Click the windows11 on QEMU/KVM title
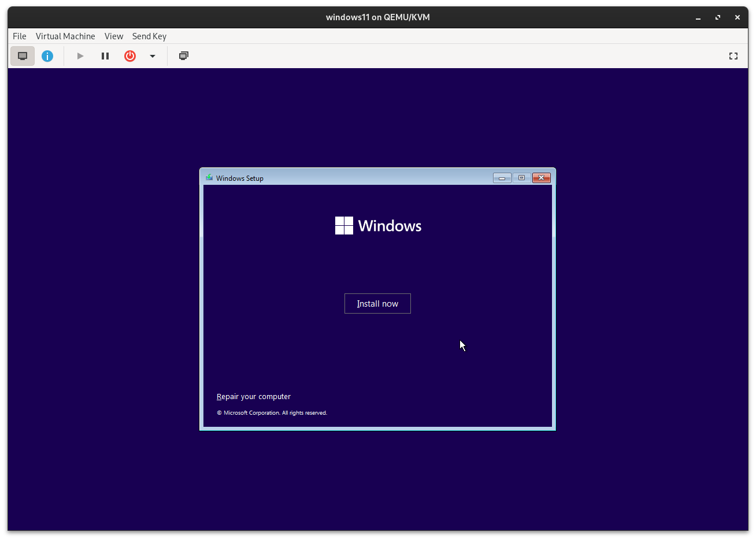The width and height of the screenshot is (756, 540). pyautogui.click(x=378, y=17)
